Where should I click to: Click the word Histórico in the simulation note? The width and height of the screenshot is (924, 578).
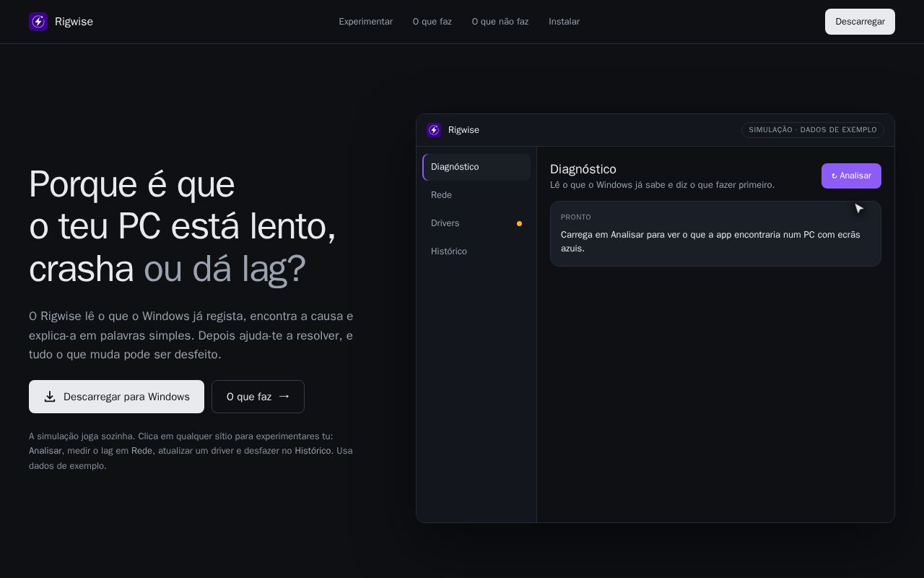pyautogui.click(x=313, y=451)
